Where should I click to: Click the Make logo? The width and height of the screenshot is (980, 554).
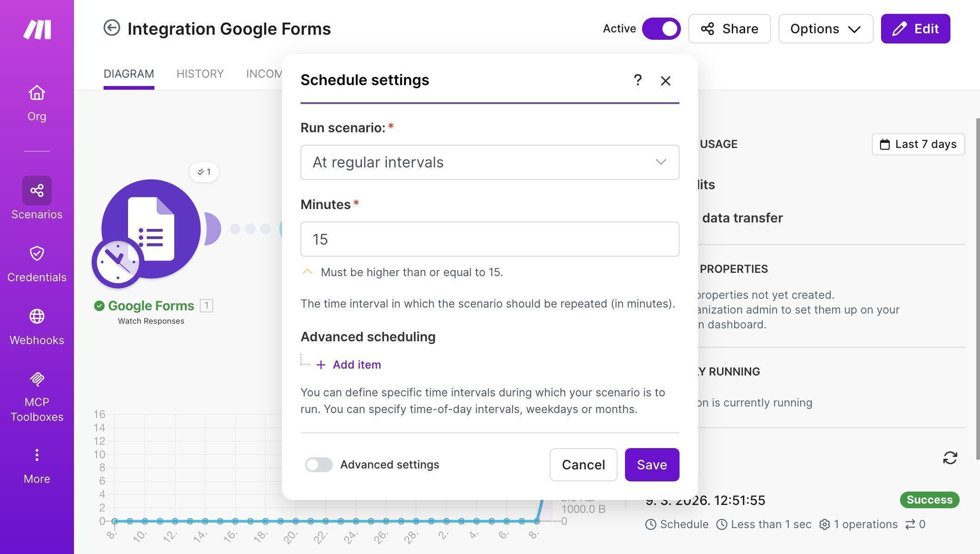click(x=37, y=29)
